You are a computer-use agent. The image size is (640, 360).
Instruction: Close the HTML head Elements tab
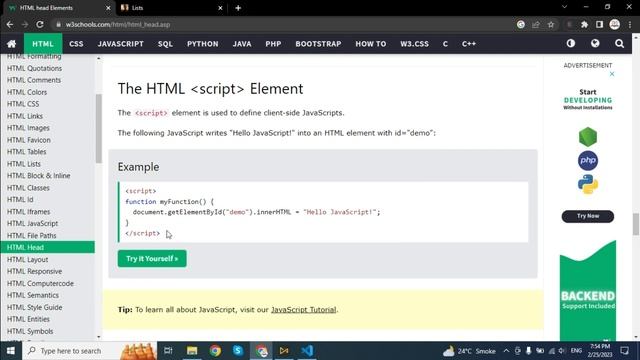coord(108,8)
